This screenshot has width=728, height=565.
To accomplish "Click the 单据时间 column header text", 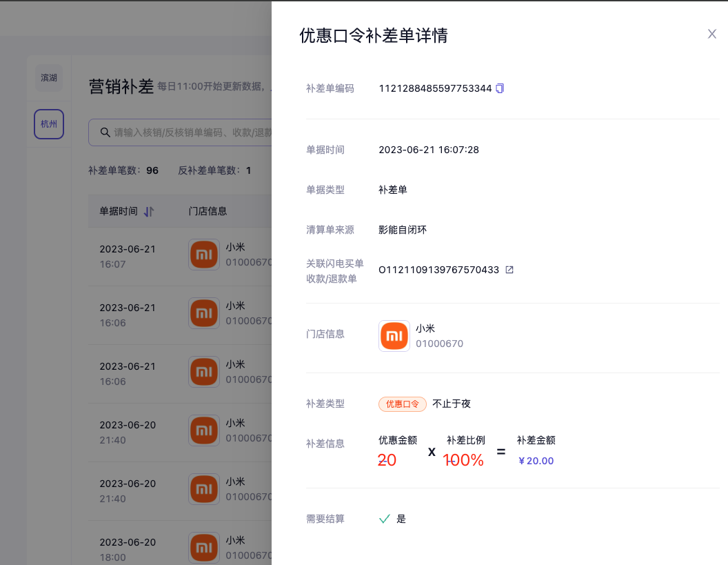I will click(x=119, y=211).
